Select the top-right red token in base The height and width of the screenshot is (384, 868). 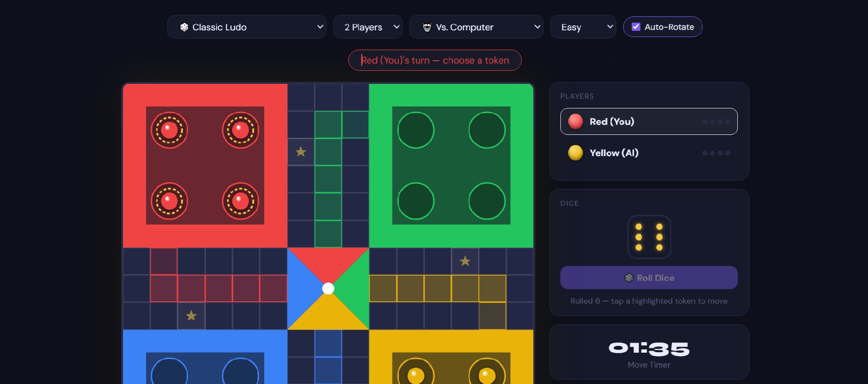pos(240,130)
